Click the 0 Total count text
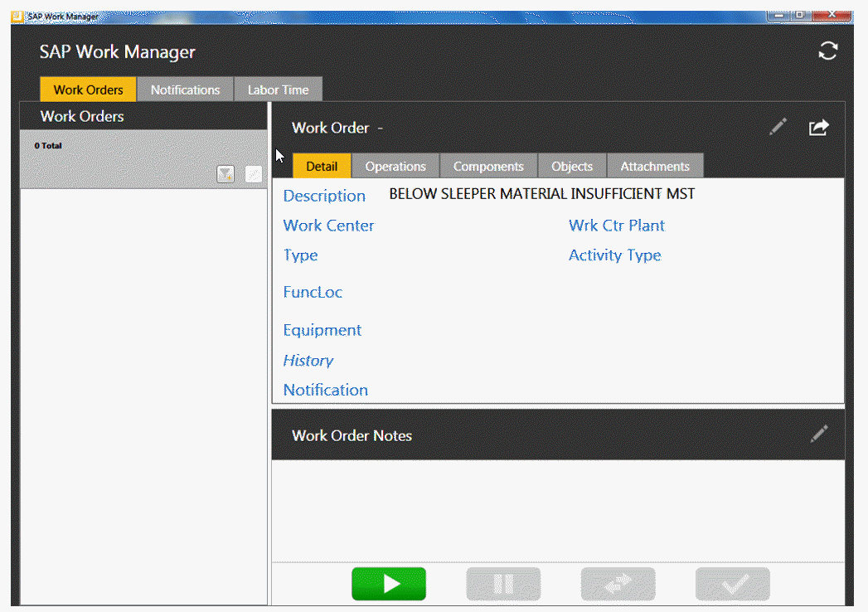 click(48, 146)
